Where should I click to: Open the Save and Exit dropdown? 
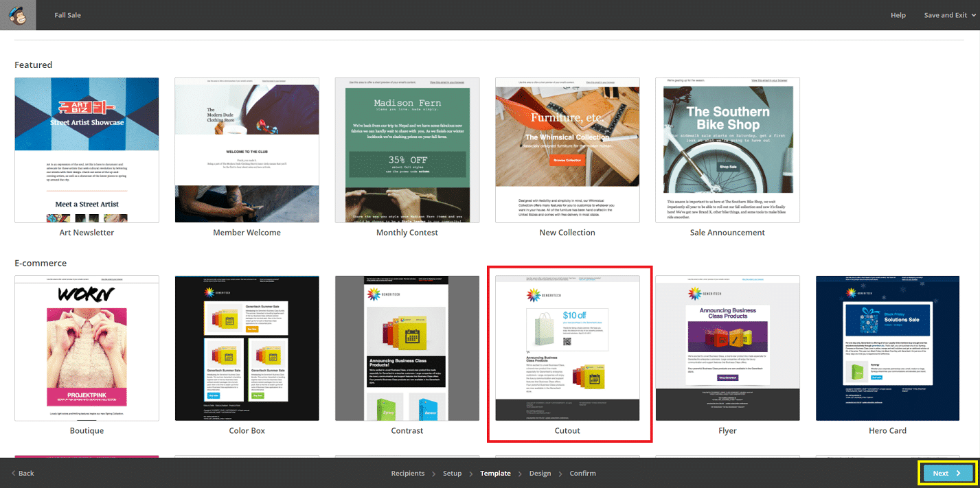(950, 15)
